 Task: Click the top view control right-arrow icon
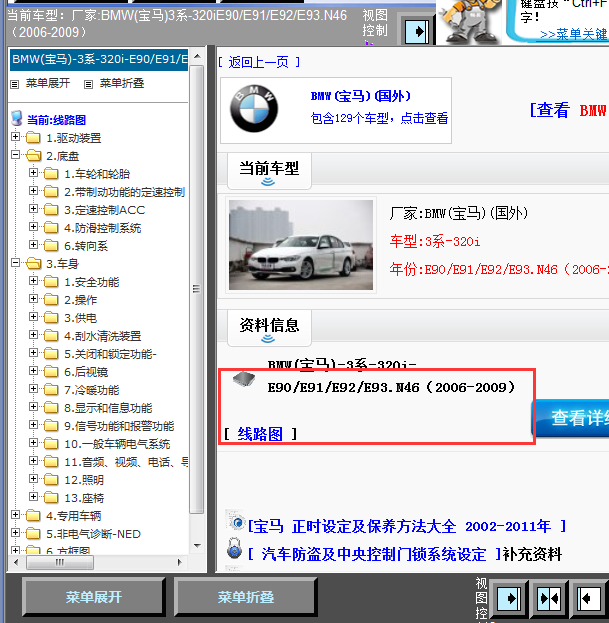click(x=417, y=31)
